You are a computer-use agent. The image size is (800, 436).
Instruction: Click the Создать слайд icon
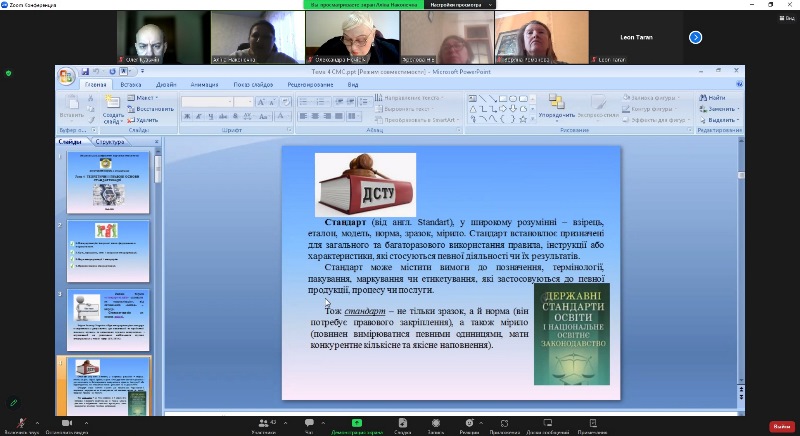point(112,103)
